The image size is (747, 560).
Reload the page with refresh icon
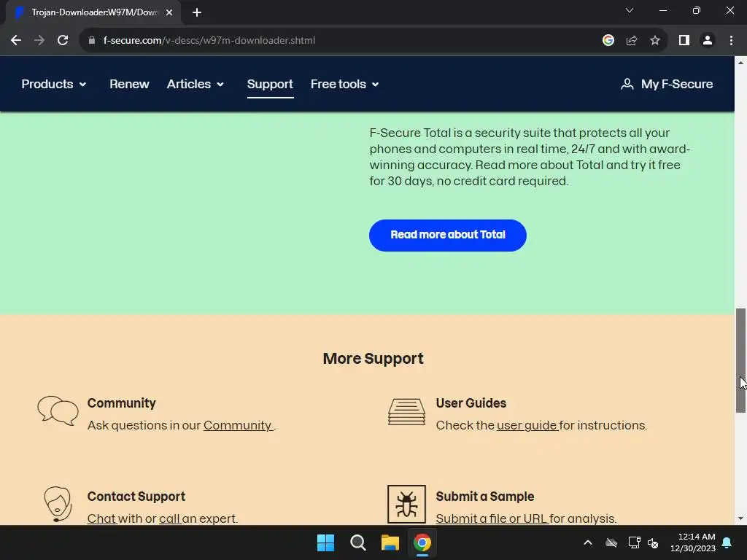[x=63, y=41]
